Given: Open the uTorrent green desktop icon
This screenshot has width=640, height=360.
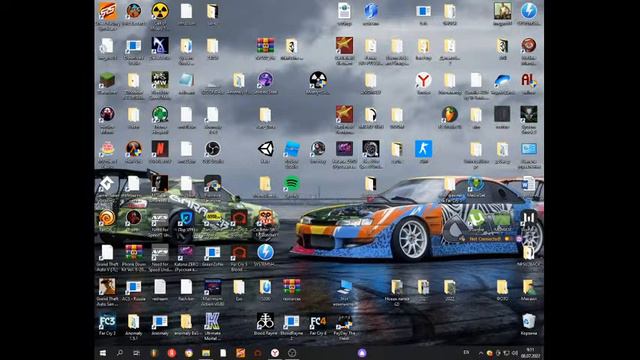Looking at the screenshot, I should (x=476, y=218).
